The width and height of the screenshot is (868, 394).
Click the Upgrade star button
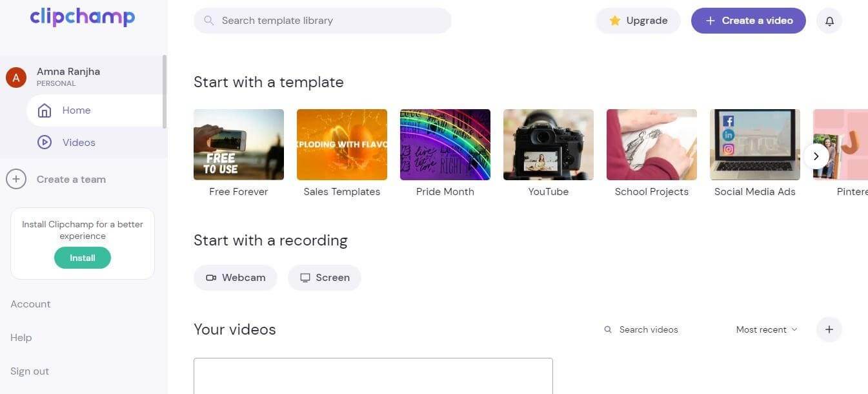tap(638, 21)
